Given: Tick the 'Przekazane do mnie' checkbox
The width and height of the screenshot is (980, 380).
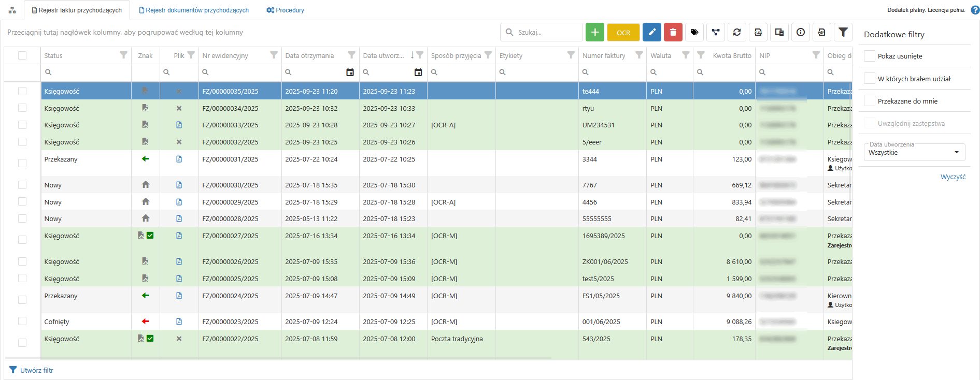Looking at the screenshot, I should pos(870,101).
